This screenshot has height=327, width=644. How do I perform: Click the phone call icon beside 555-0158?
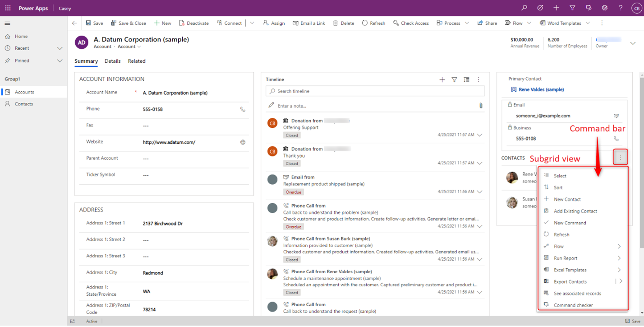click(243, 109)
